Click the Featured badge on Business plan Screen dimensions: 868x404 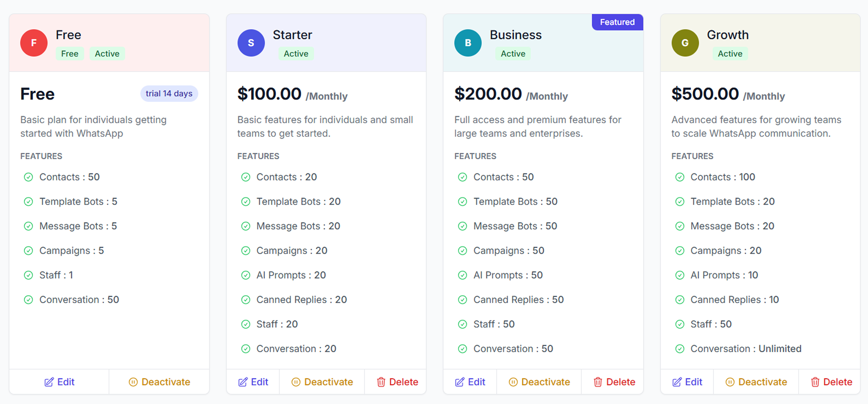617,22
